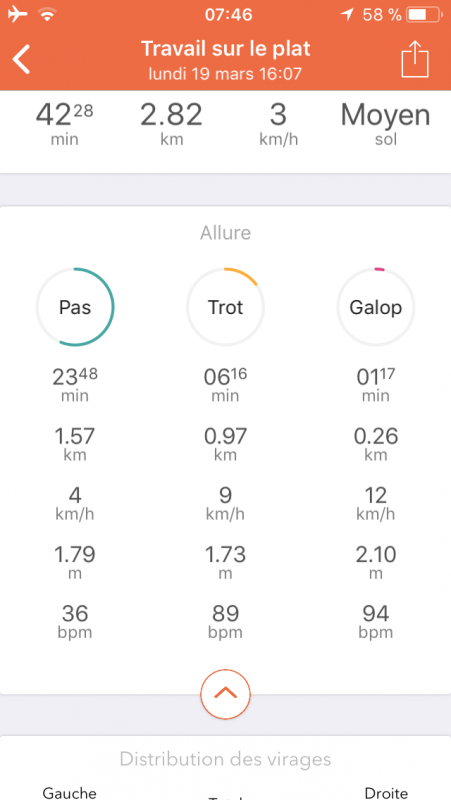Tap the Droite turn label
Image resolution: width=451 pixels, height=800 pixels.
point(386,792)
